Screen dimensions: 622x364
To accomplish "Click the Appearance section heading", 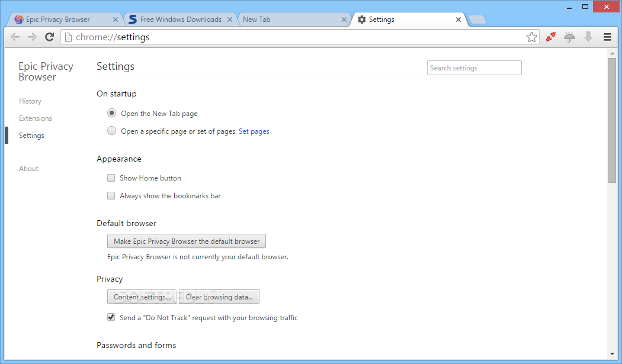I will click(x=119, y=159).
